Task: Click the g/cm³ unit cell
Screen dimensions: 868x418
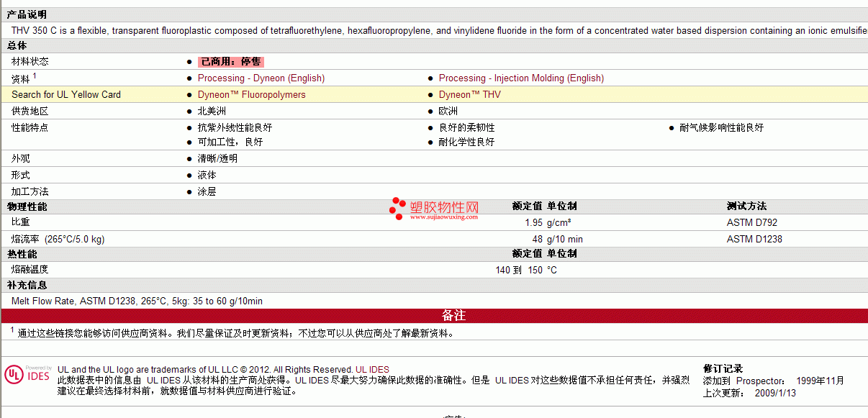Action: [x=559, y=223]
